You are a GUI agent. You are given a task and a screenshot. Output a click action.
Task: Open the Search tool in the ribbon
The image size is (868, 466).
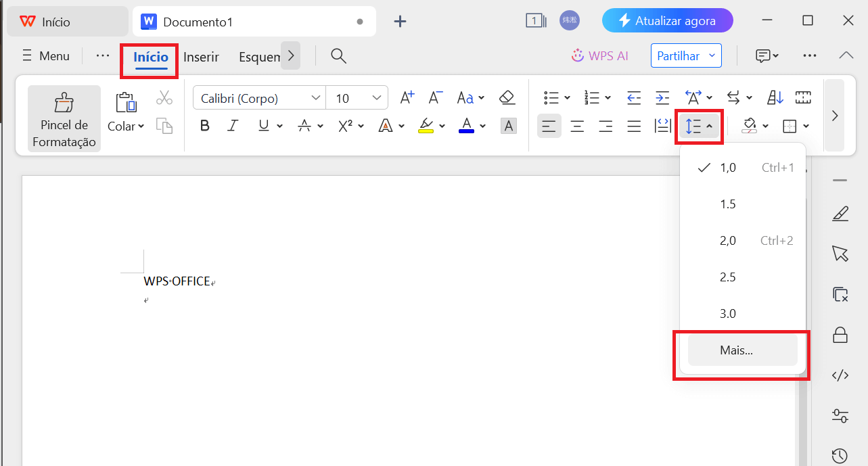click(338, 56)
